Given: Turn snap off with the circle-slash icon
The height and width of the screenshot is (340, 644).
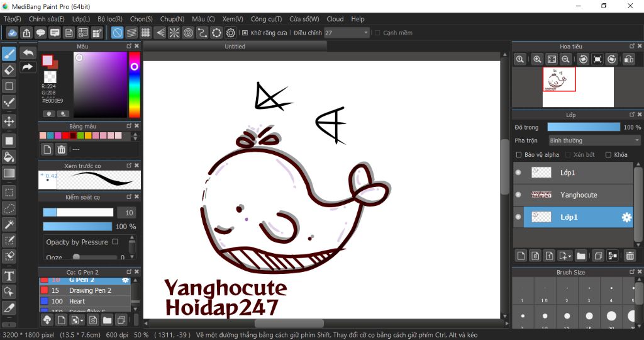Looking at the screenshot, I should pyautogui.click(x=118, y=33).
